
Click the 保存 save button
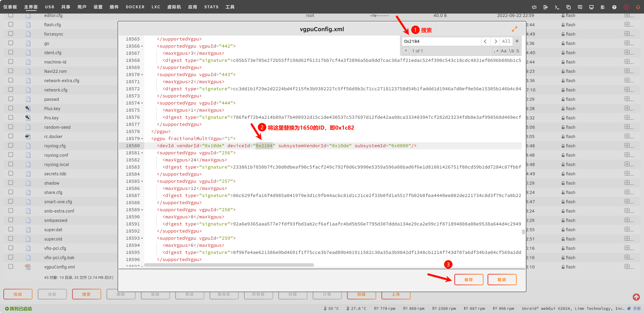coord(468,279)
